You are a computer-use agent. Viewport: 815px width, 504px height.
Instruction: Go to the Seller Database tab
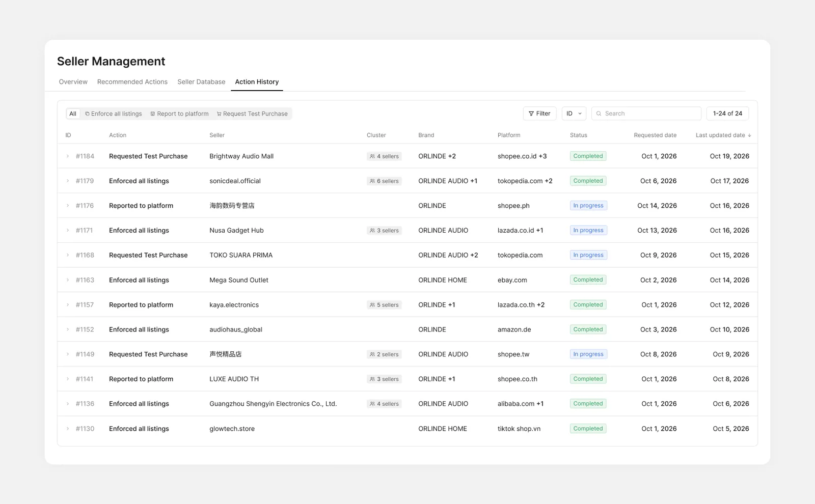click(x=201, y=82)
